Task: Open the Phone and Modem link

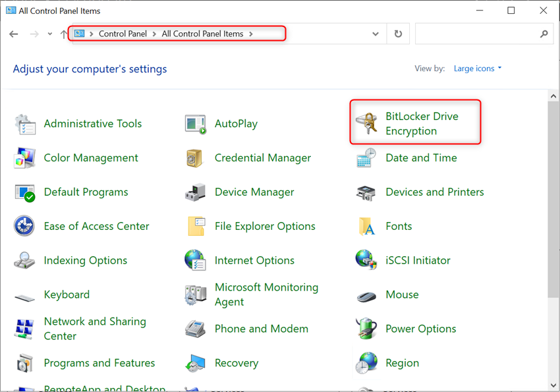Action: [x=261, y=329]
